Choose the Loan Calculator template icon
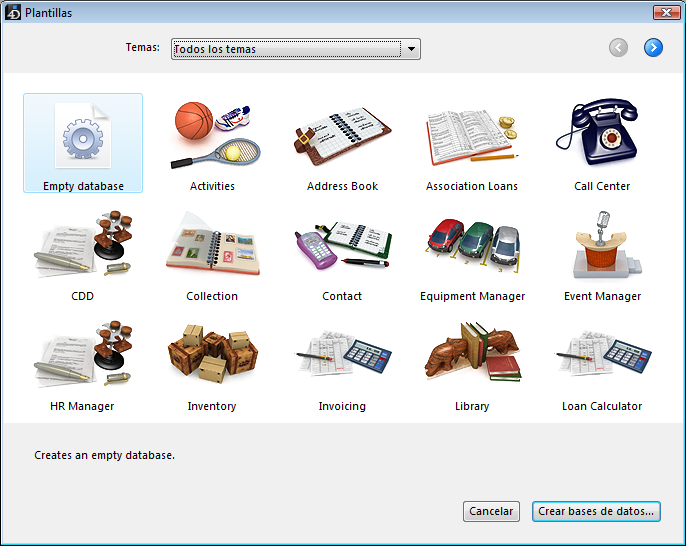The width and height of the screenshot is (686, 546). pyautogui.click(x=602, y=356)
